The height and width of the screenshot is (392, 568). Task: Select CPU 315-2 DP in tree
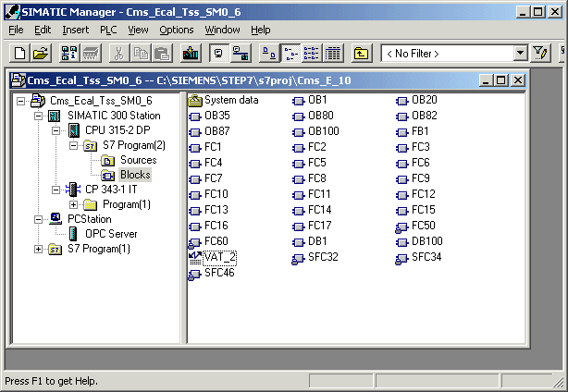click(x=117, y=130)
